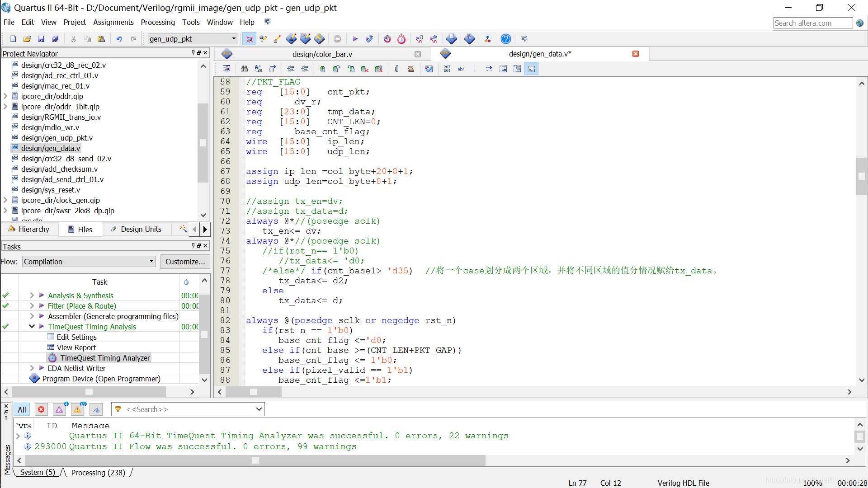Open the File menu
The width and height of the screenshot is (868, 488).
[9, 22]
